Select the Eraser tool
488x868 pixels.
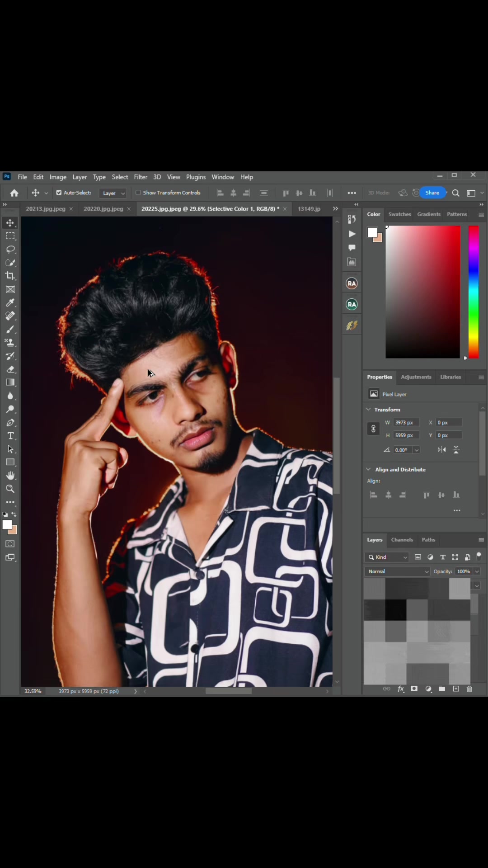[x=10, y=369]
